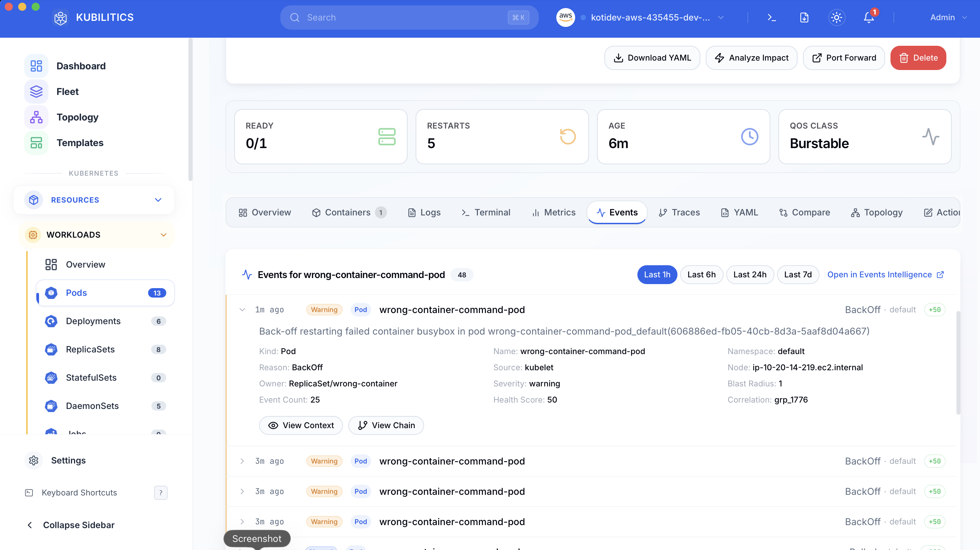Expand the RESOURCES section chevron
The height and width of the screenshot is (550, 980).
(158, 200)
